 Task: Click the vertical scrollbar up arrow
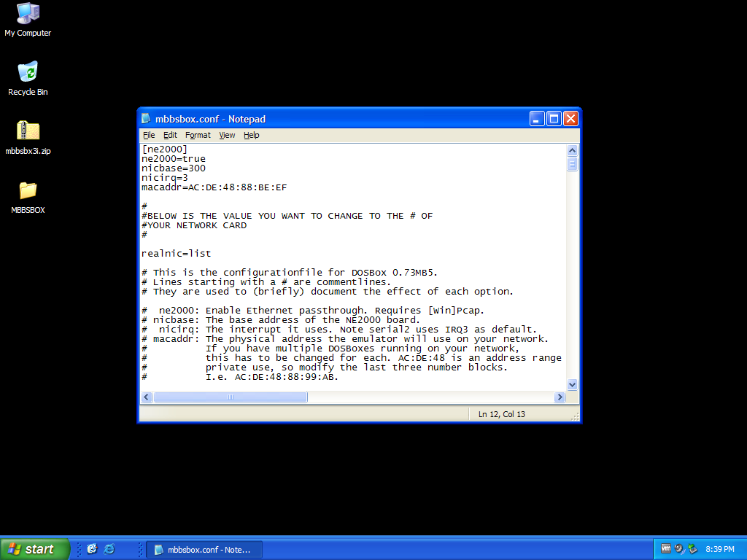(x=572, y=150)
